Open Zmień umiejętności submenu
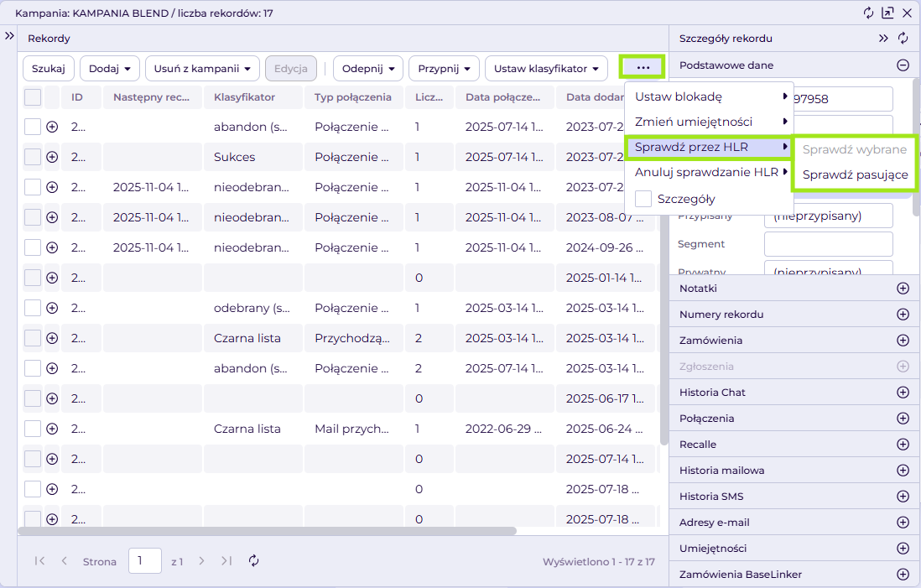 pos(709,122)
